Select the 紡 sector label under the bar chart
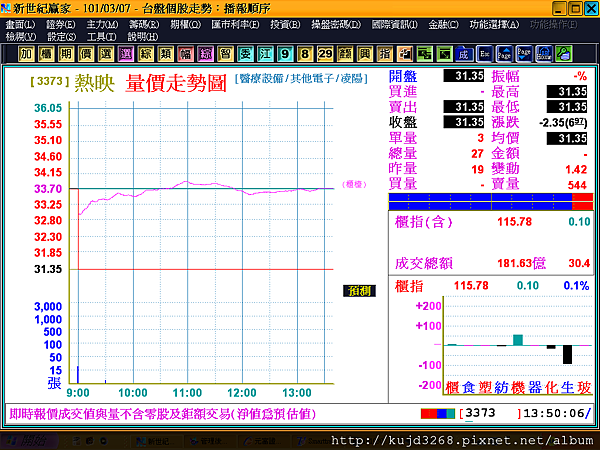This screenshot has width=600, height=450. 501,388
